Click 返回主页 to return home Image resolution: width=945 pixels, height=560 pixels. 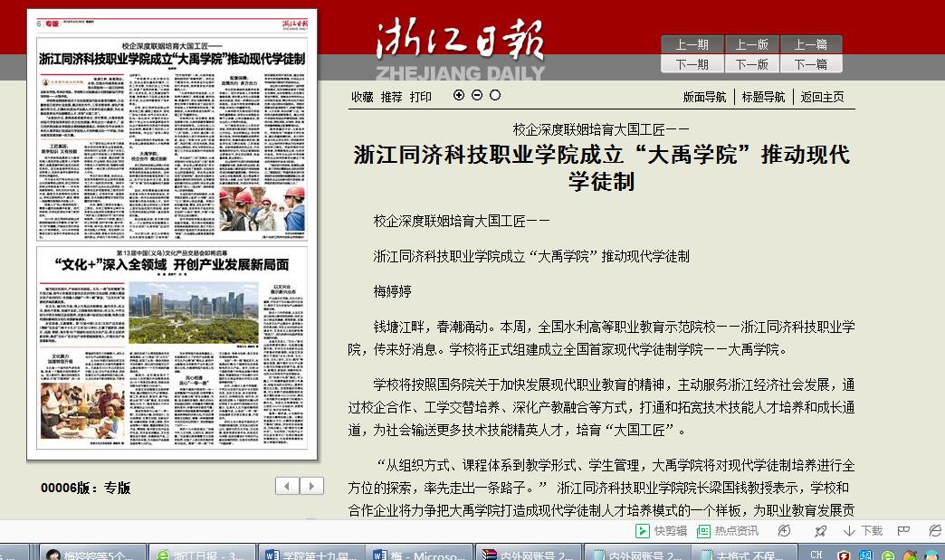(822, 98)
